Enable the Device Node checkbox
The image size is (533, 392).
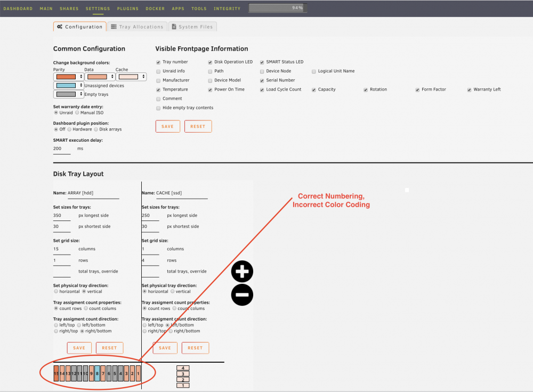[262, 71]
